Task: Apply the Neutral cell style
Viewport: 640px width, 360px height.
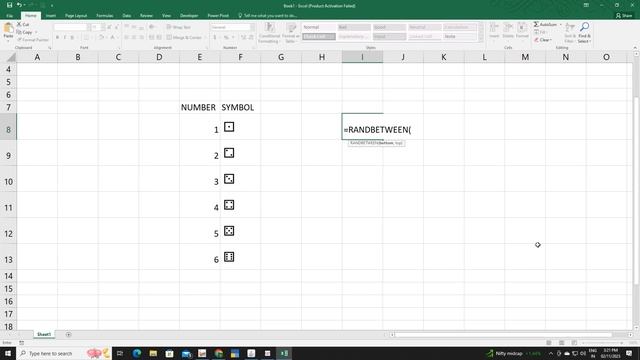Action: coord(424,27)
